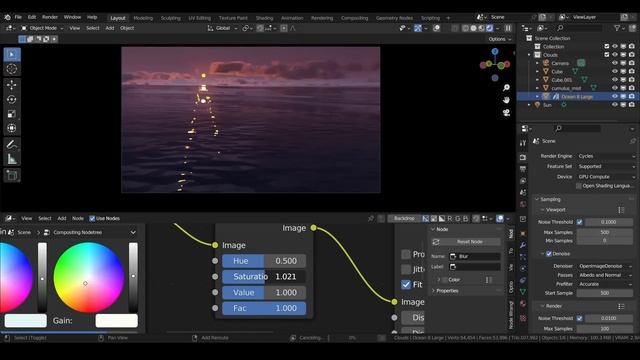The height and width of the screenshot is (360, 640).
Task: Select the Cursor tool
Action: coord(12,69)
